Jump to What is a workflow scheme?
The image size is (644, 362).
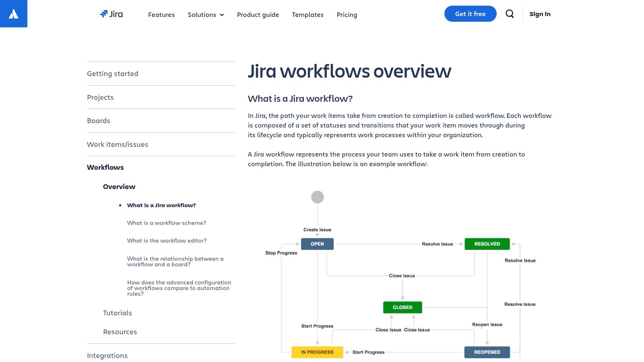(167, 223)
